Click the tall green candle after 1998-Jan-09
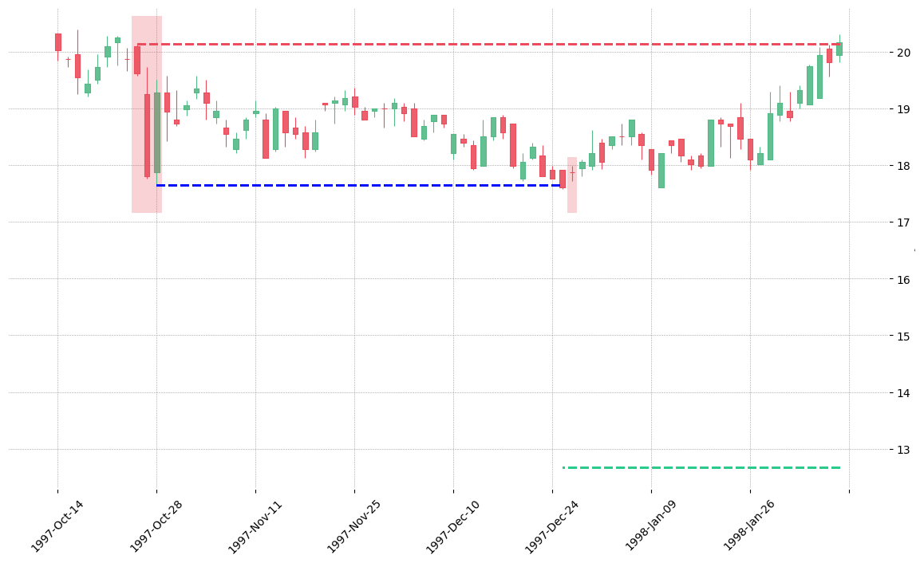The height and width of the screenshot is (563, 924). (661, 171)
